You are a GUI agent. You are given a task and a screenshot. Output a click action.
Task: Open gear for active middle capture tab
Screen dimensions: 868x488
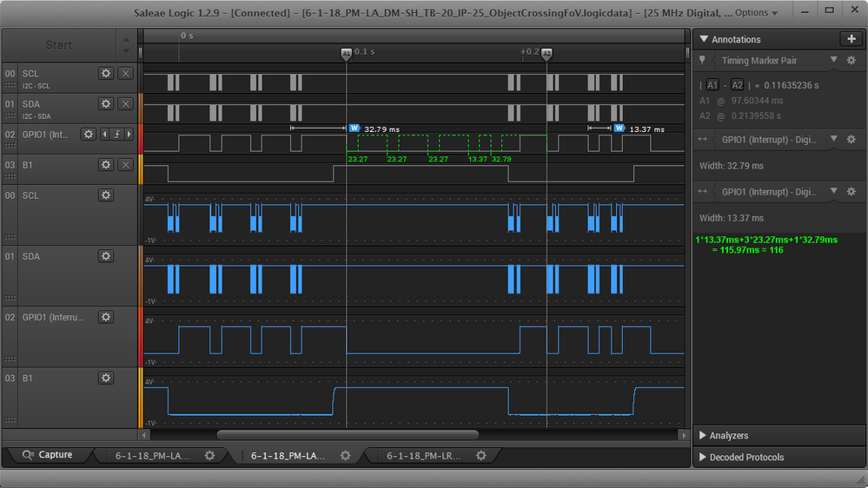[346, 455]
